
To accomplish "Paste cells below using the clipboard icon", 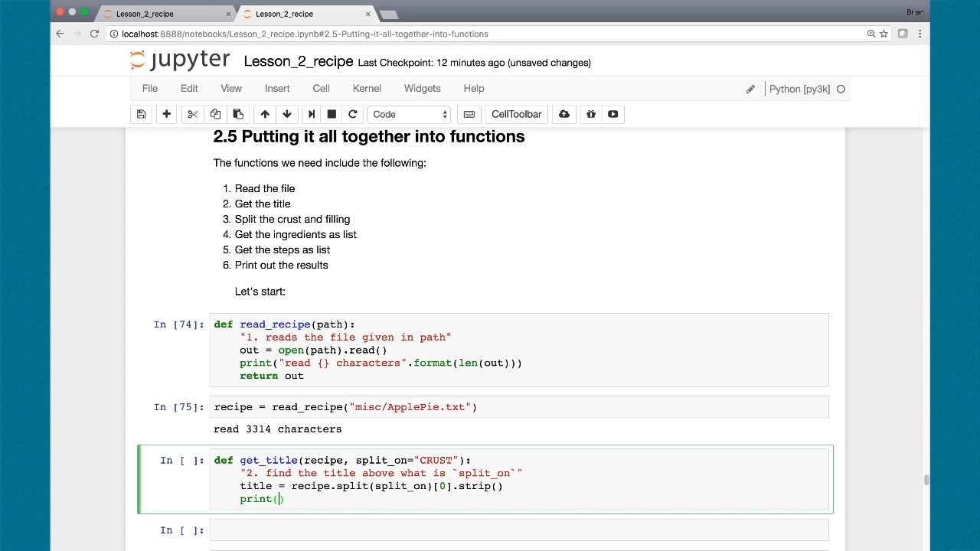I will pyautogui.click(x=238, y=114).
